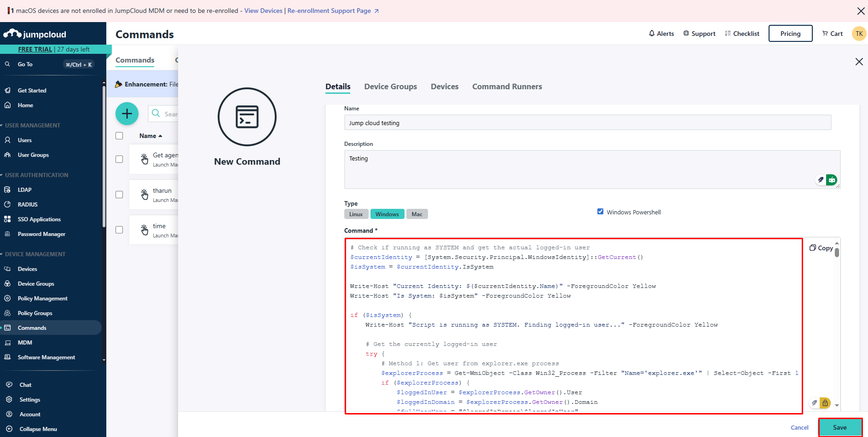Open Settings in the sidebar

pyautogui.click(x=29, y=400)
